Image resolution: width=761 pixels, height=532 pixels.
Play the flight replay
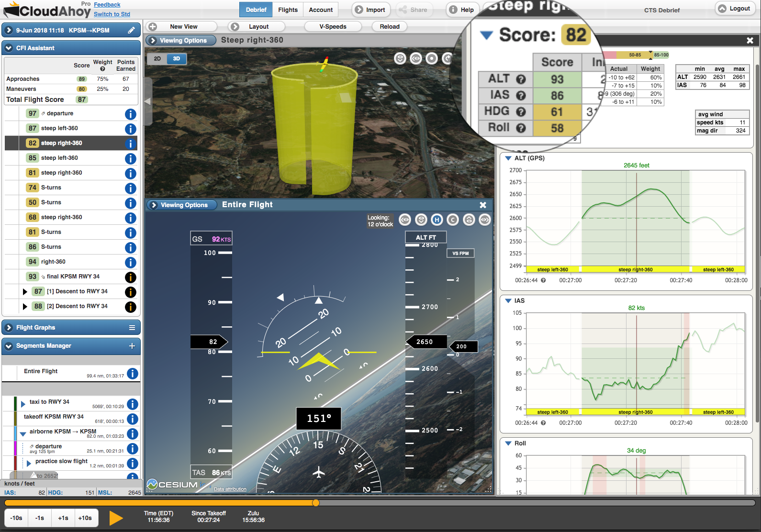point(116,518)
